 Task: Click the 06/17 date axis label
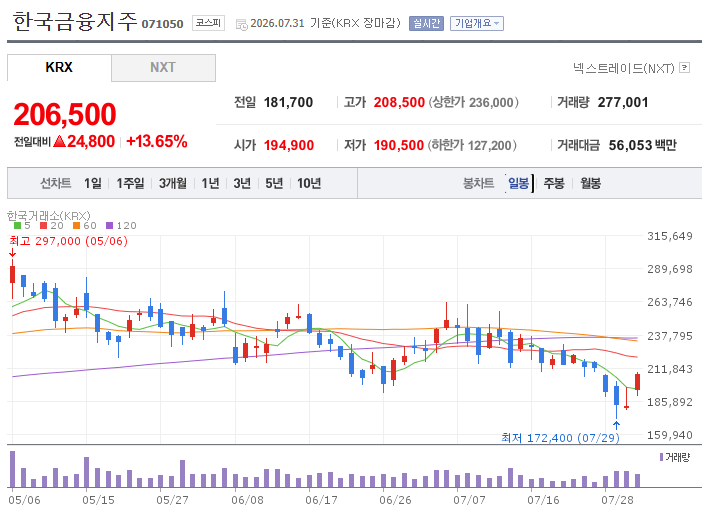pyautogui.click(x=321, y=500)
